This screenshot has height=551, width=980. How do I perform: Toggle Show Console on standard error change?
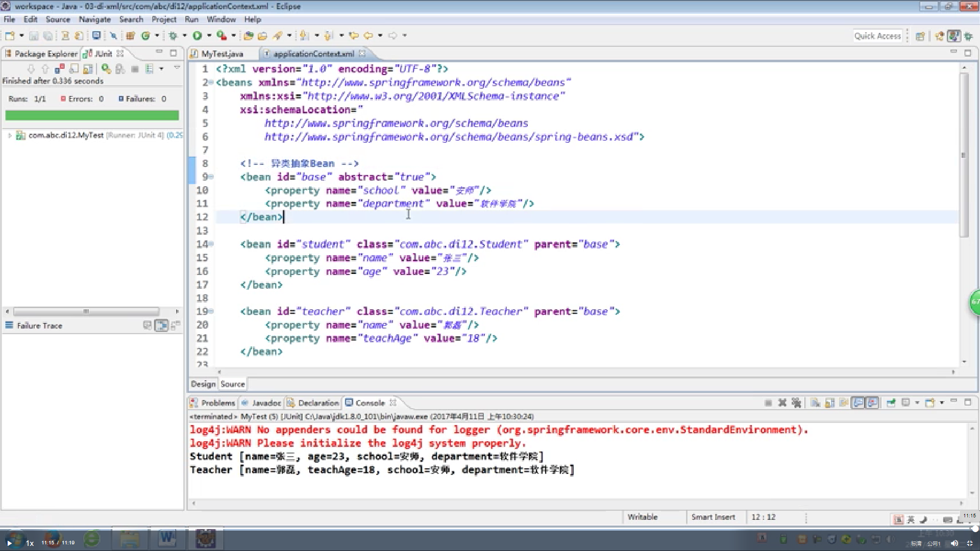[873, 403]
